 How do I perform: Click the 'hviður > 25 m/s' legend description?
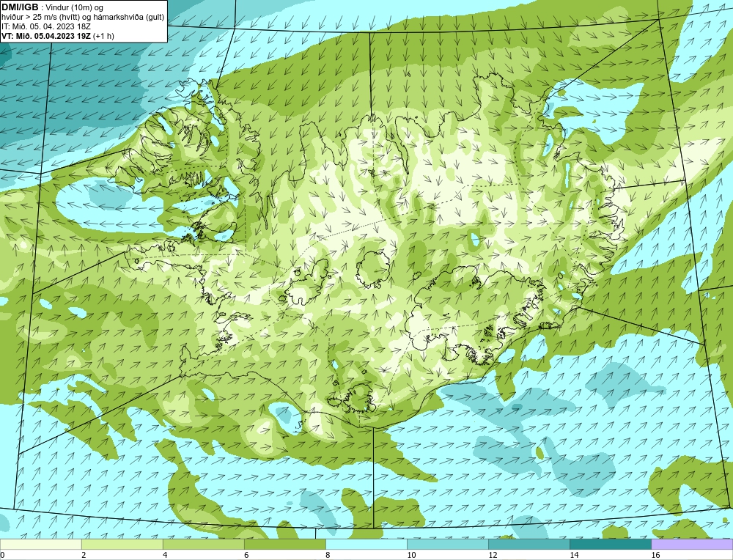[x=83, y=17]
